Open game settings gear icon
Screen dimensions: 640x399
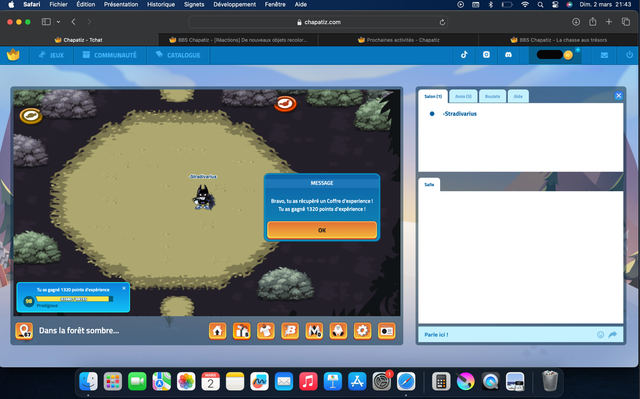[x=362, y=331]
